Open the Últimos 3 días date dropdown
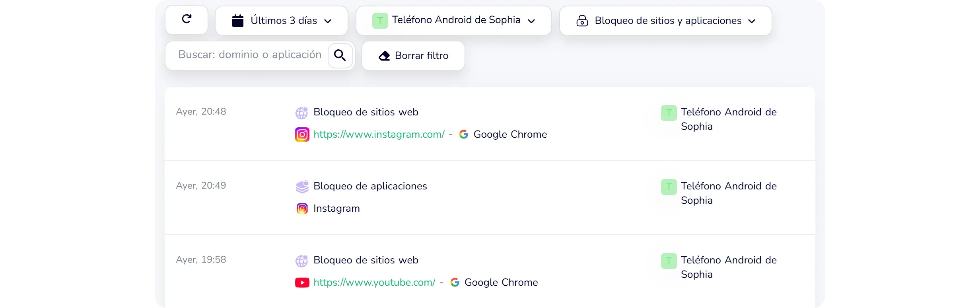Screen dimensions: 980x308 pos(282,21)
